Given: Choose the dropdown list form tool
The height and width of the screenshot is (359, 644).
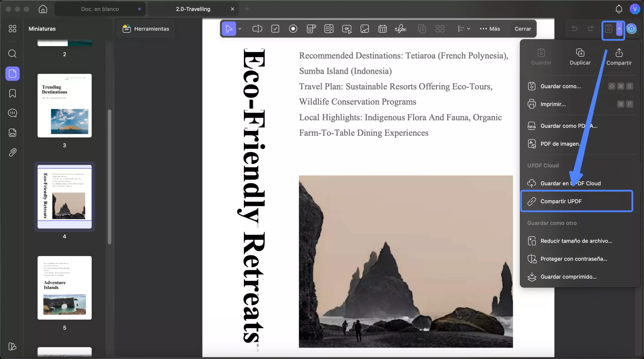Looking at the screenshot, I should (x=311, y=29).
